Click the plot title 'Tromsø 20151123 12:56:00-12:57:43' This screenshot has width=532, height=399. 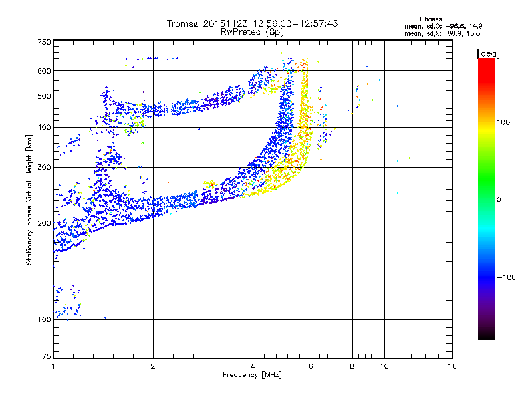pyautogui.click(x=252, y=23)
